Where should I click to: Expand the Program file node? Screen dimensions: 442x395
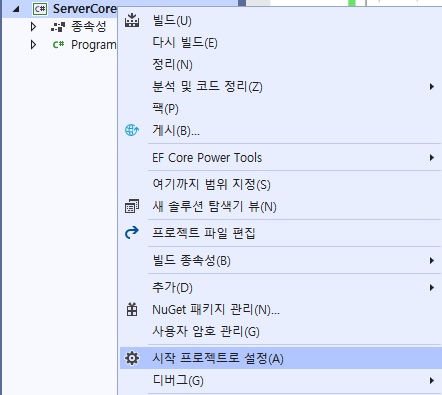[x=33, y=44]
